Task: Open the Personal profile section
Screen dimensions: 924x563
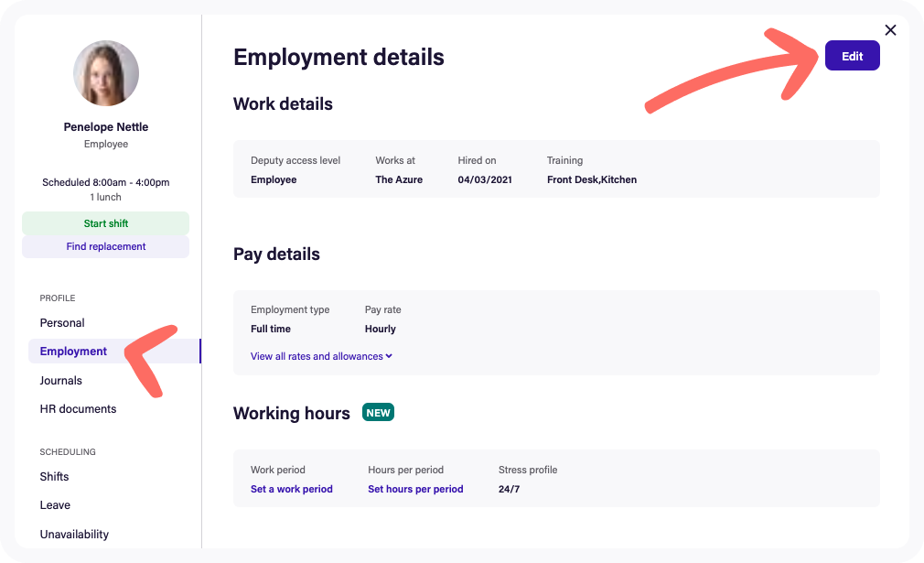Action: (62, 323)
